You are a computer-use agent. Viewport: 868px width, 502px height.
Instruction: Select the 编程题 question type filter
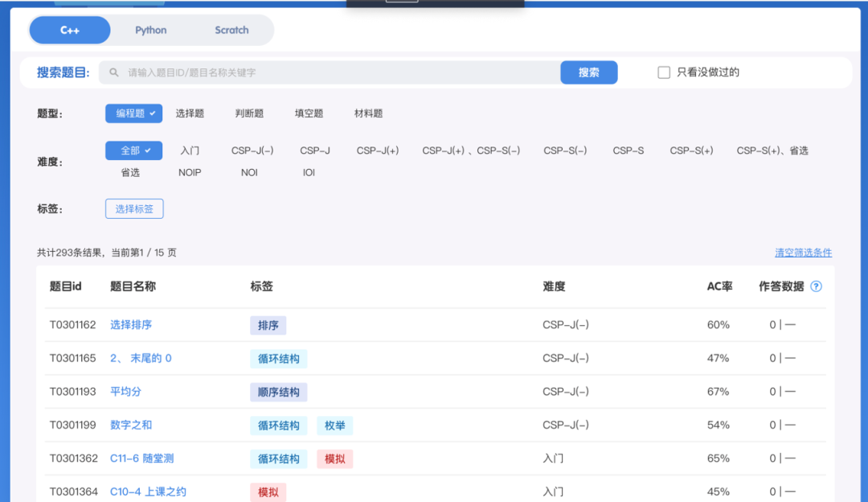point(134,113)
